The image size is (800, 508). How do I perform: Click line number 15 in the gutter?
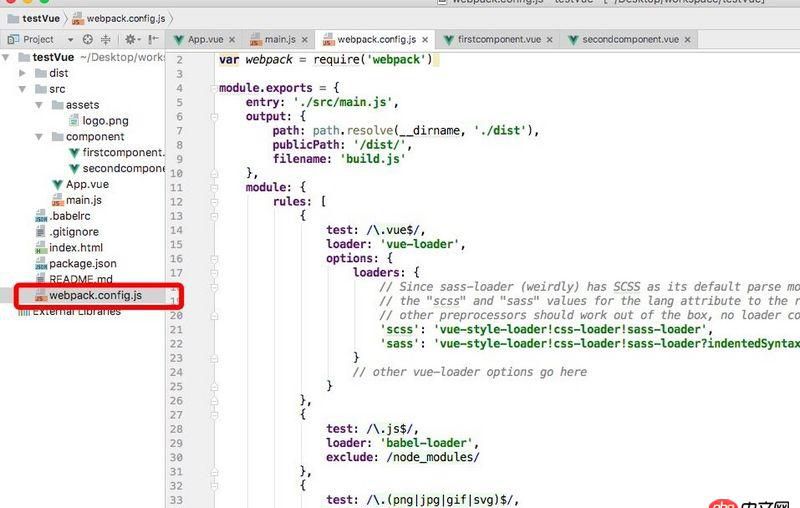click(x=176, y=245)
